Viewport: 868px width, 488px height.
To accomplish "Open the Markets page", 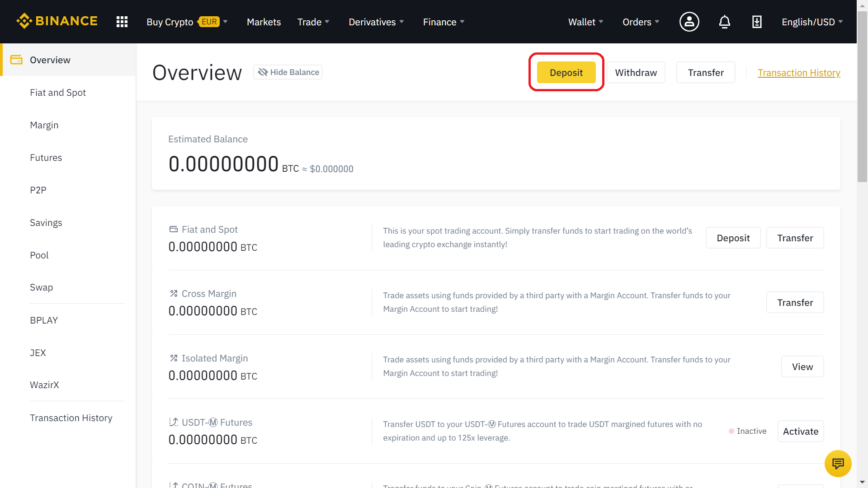I will pos(264,22).
